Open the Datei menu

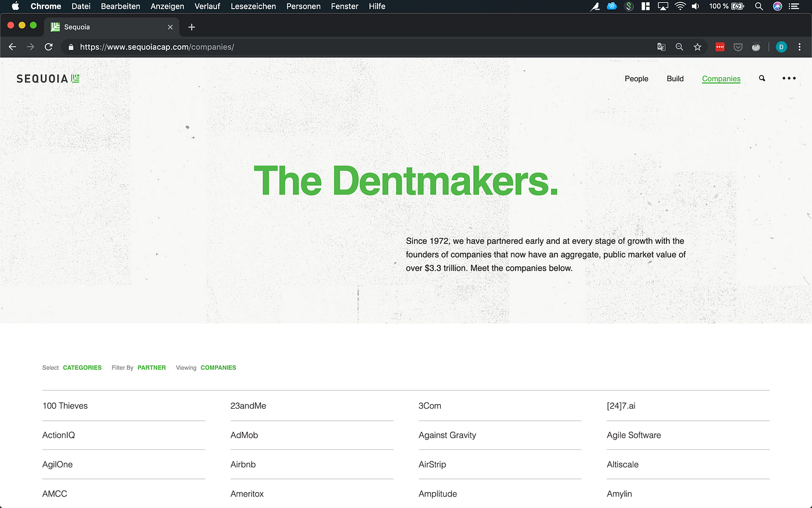pos(81,6)
